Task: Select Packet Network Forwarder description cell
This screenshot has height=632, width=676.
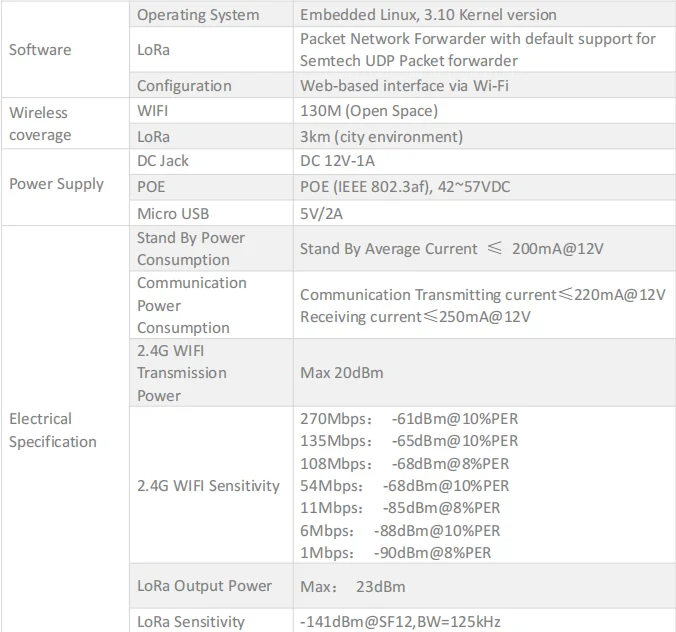Action: point(485,50)
